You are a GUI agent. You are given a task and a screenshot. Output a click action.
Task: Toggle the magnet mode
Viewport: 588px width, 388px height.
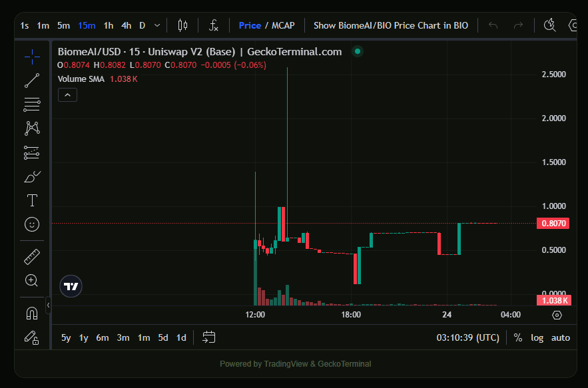tap(32, 313)
